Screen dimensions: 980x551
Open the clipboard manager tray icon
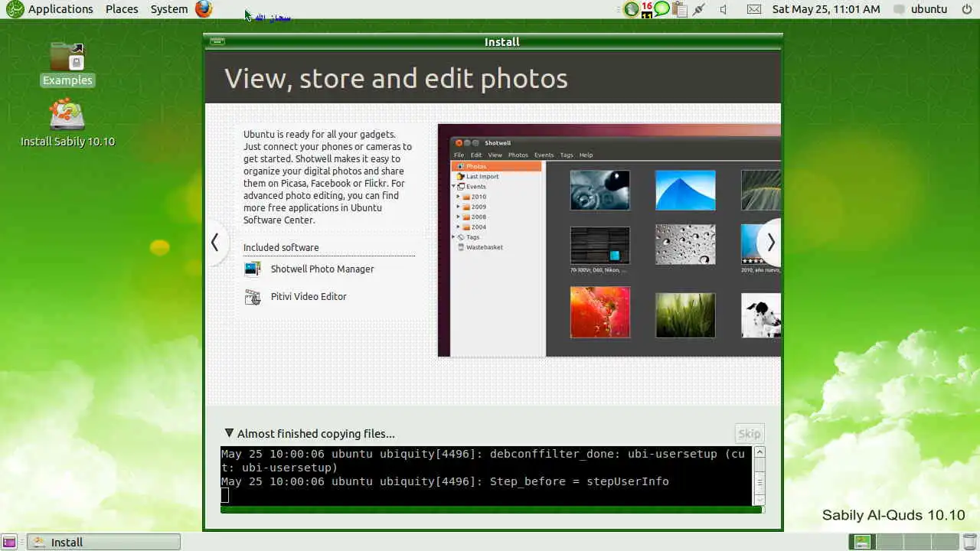pos(679,9)
